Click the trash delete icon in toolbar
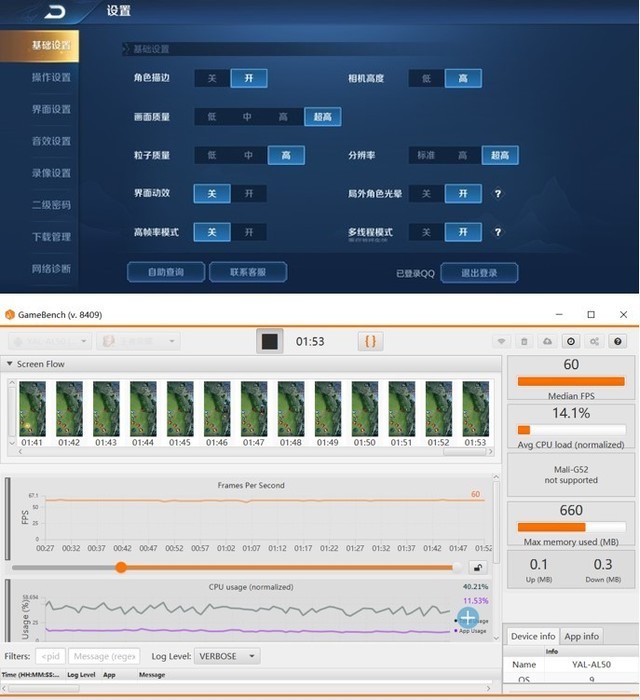Image resolution: width=640 pixels, height=700 pixels. [524, 342]
